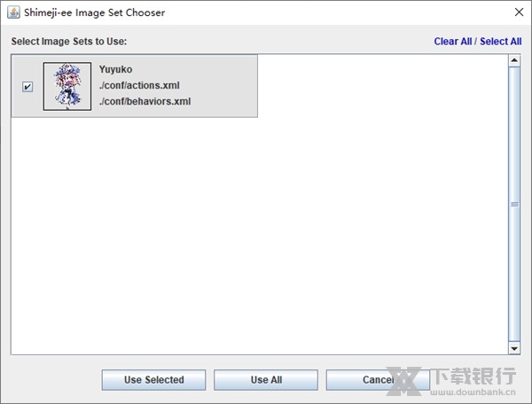This screenshot has width=532, height=404.
Task: Select the Yuyuko name label
Action: (x=115, y=69)
